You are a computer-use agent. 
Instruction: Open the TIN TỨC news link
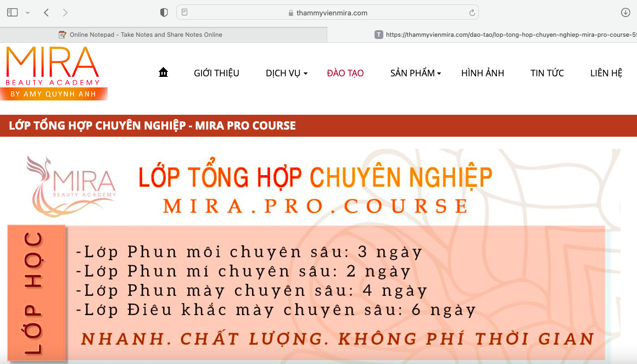pos(547,73)
